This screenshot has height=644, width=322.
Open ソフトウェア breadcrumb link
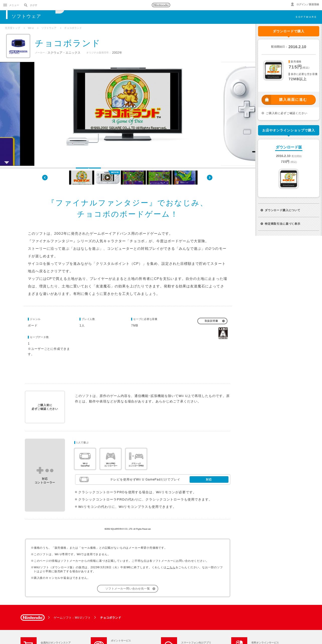click(x=49, y=28)
